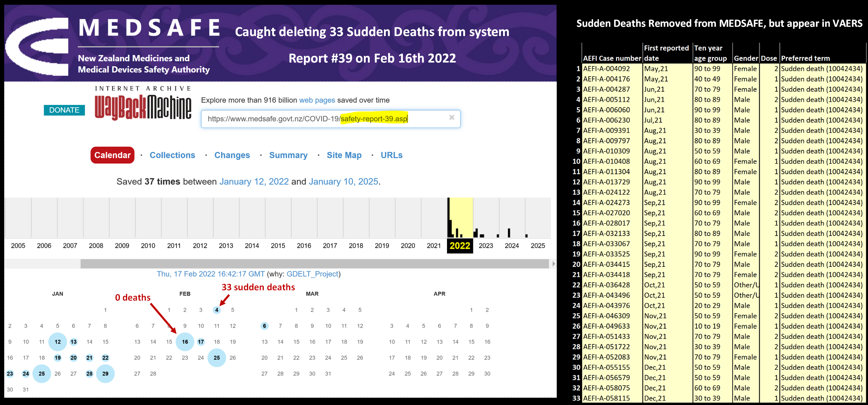Click the 'AEFI Case number' column header

[x=612, y=58]
